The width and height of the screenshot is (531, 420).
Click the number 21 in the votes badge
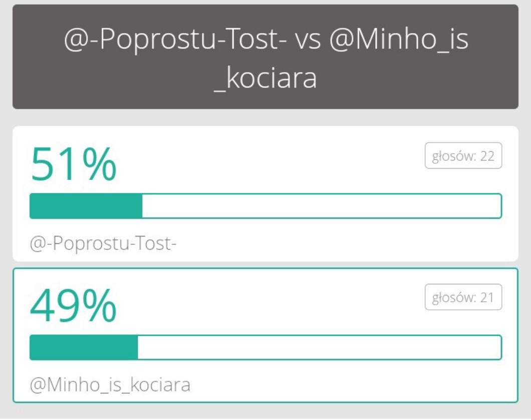click(487, 297)
